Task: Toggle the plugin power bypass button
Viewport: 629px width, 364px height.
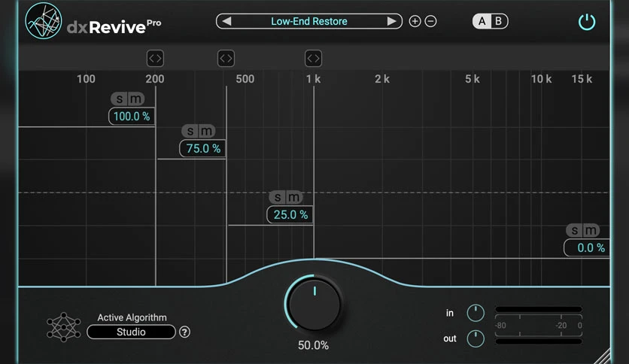Action: point(586,22)
